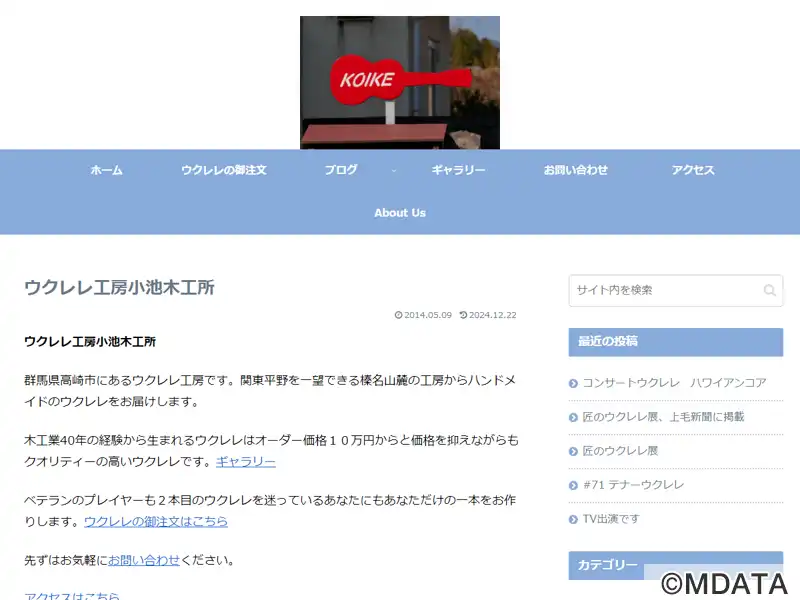Click arrow icon beside 上毛新聞に掲載 post

(573, 417)
